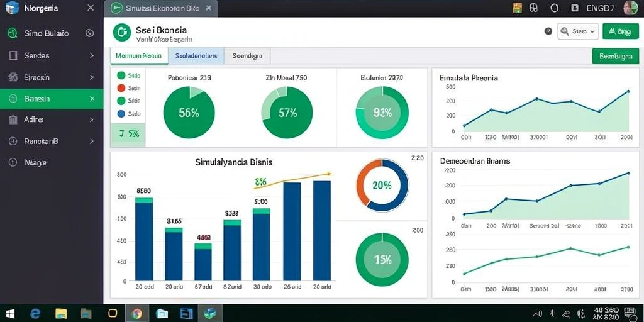The width and height of the screenshot is (644, 322).
Task: Click the green circular app logo icon
Action: coord(121,33)
